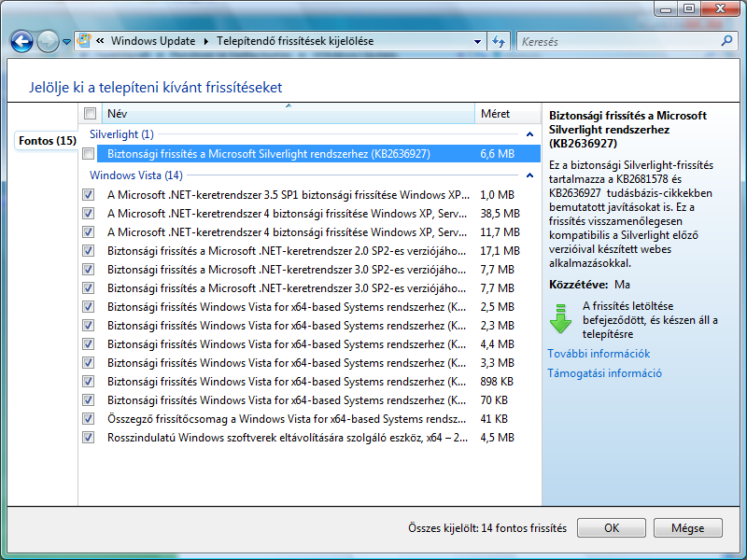Sort by the Méret column header
Screen dimensions: 747x560
[508, 113]
